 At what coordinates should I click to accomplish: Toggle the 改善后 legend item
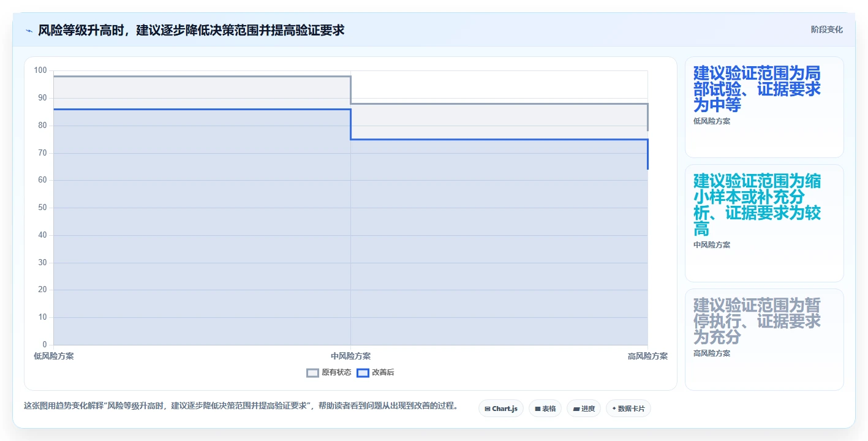pos(375,372)
